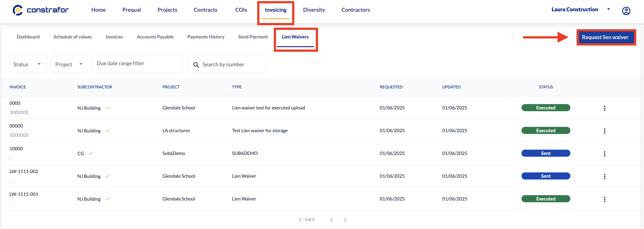644x229 pixels.
Task: Switch to Send Payment tab
Action: tap(253, 37)
